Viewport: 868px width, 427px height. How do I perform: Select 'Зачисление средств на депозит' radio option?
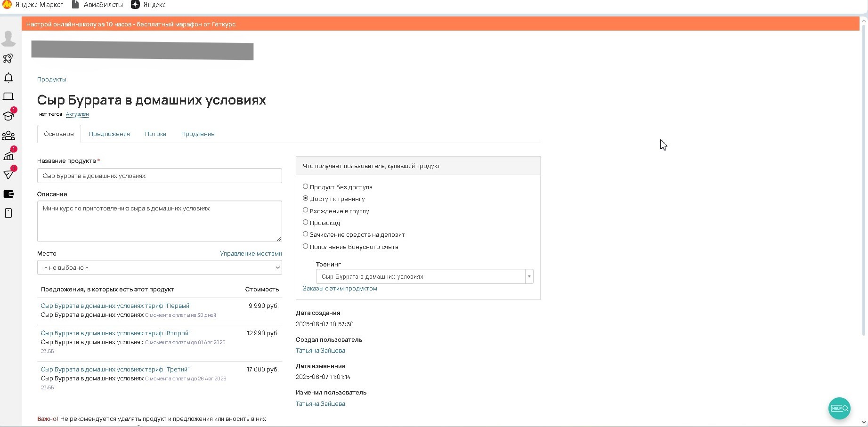pos(305,234)
